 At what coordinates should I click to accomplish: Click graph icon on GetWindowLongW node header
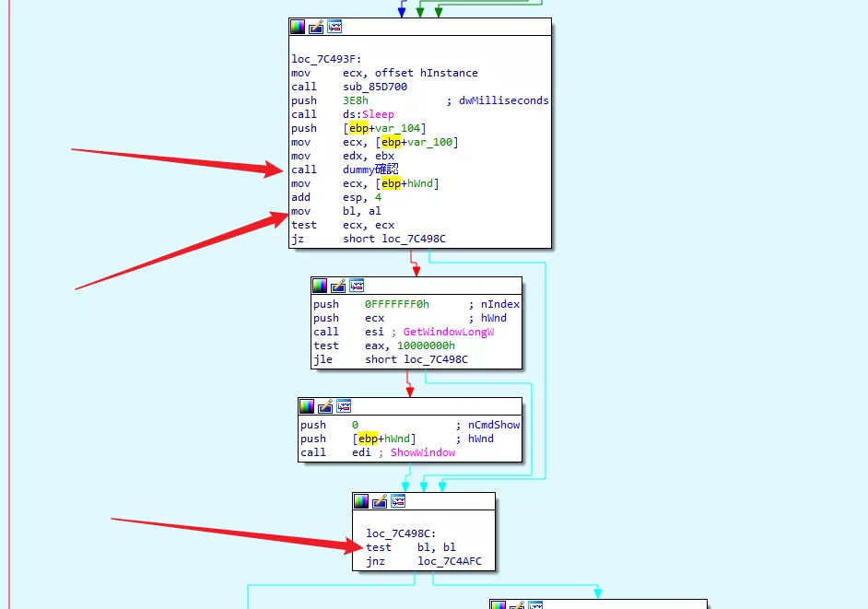(357, 286)
